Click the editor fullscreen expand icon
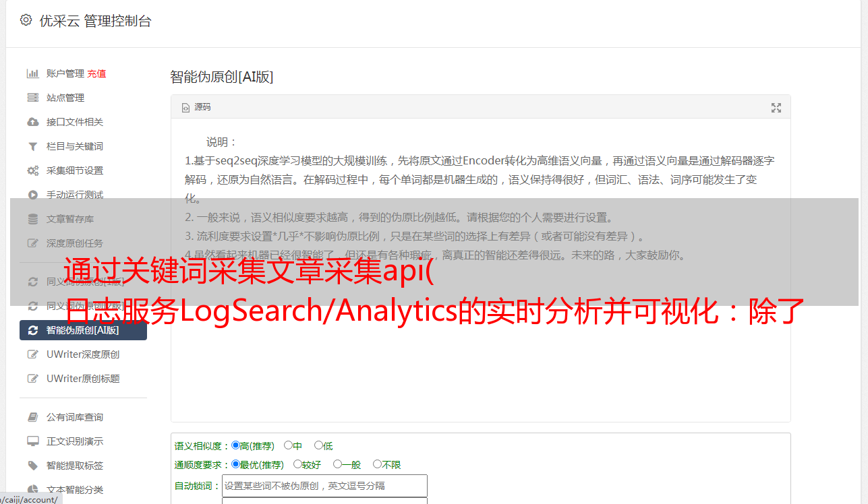Screen dimensions: 868x504 click(x=776, y=108)
